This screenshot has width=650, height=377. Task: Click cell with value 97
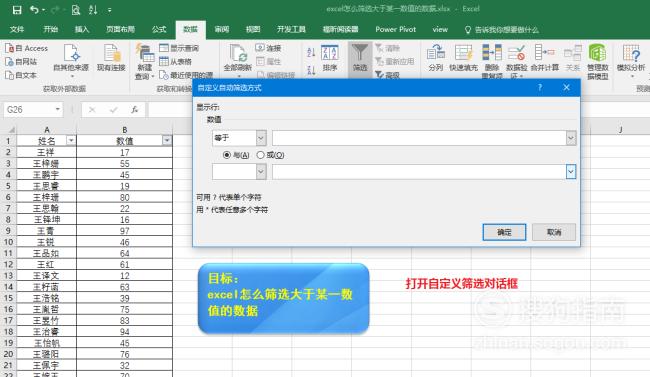click(x=124, y=231)
